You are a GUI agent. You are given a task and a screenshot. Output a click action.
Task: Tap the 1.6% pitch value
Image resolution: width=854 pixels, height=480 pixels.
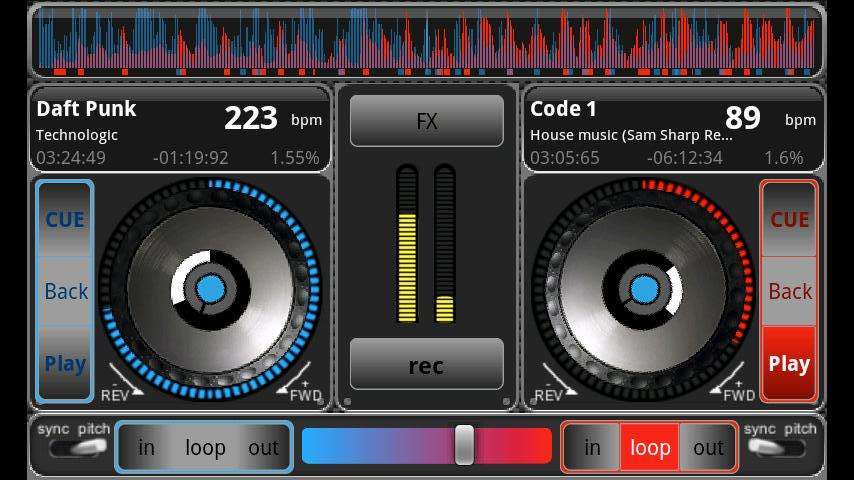click(x=783, y=158)
